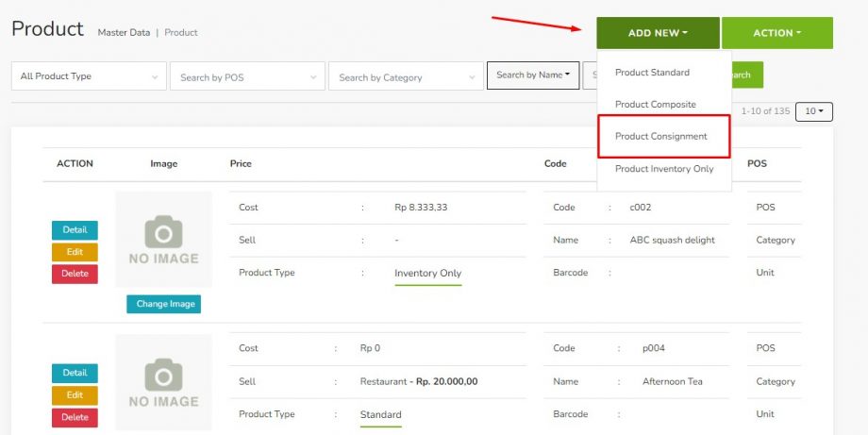The height and width of the screenshot is (435, 868).
Task: Open the ADD NEW dropdown button
Action: click(658, 33)
